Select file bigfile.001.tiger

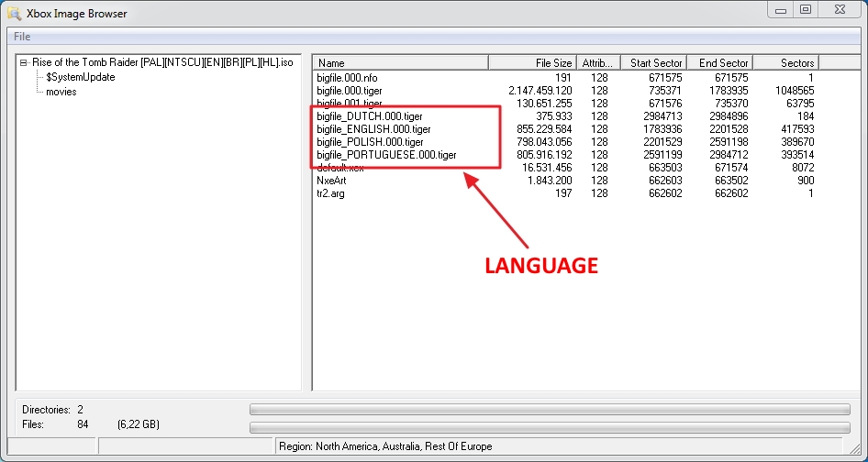[350, 104]
